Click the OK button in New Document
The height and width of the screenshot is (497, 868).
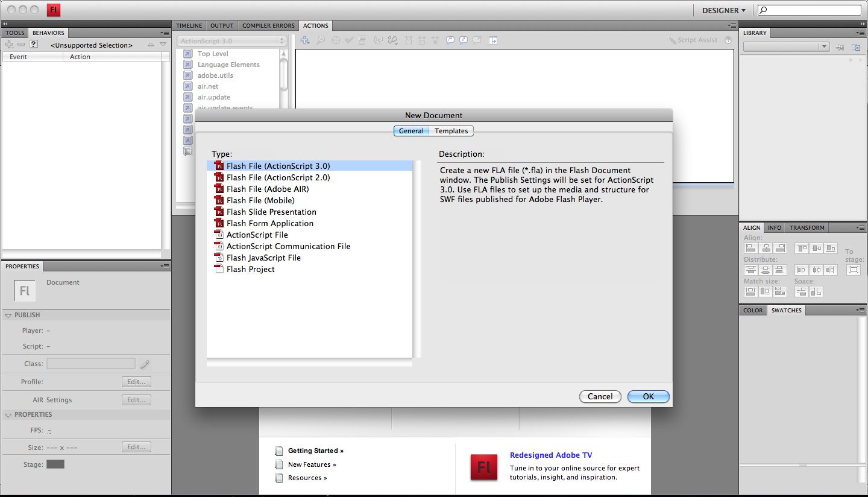pos(649,396)
